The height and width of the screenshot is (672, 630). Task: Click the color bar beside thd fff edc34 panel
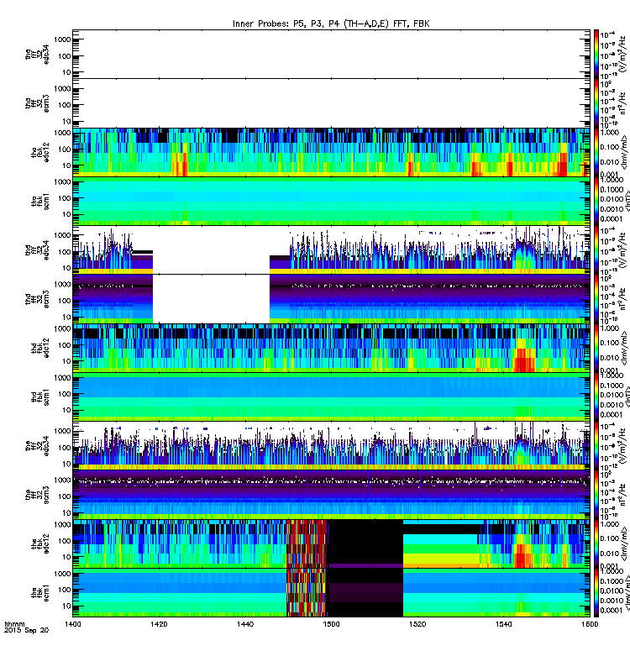[x=596, y=249]
